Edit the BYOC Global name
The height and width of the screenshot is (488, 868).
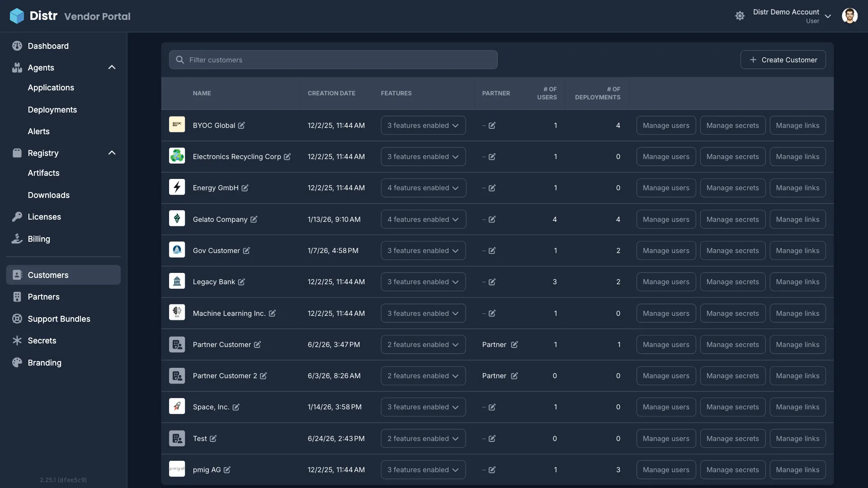pyautogui.click(x=241, y=125)
